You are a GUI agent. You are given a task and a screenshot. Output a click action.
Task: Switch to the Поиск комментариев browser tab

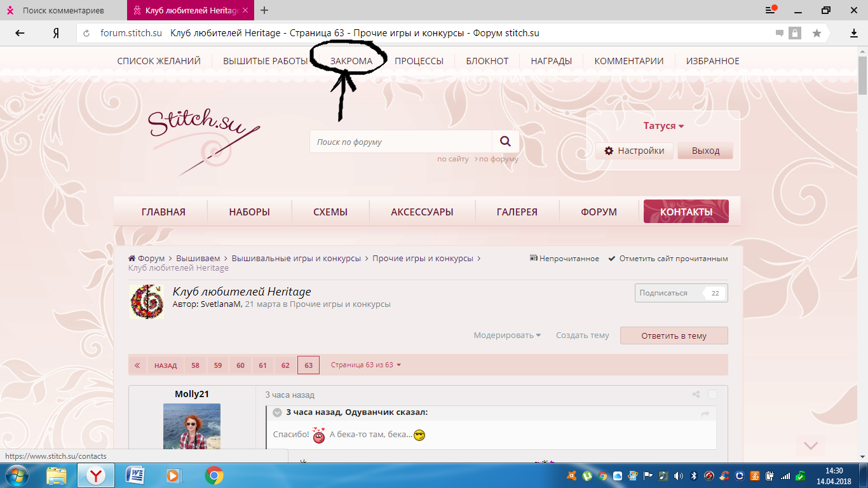(x=63, y=11)
